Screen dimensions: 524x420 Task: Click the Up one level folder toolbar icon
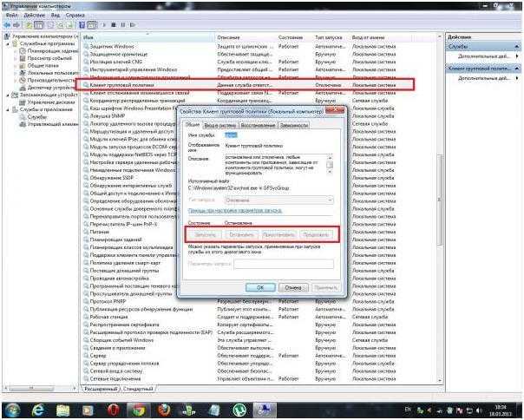[x=29, y=25]
